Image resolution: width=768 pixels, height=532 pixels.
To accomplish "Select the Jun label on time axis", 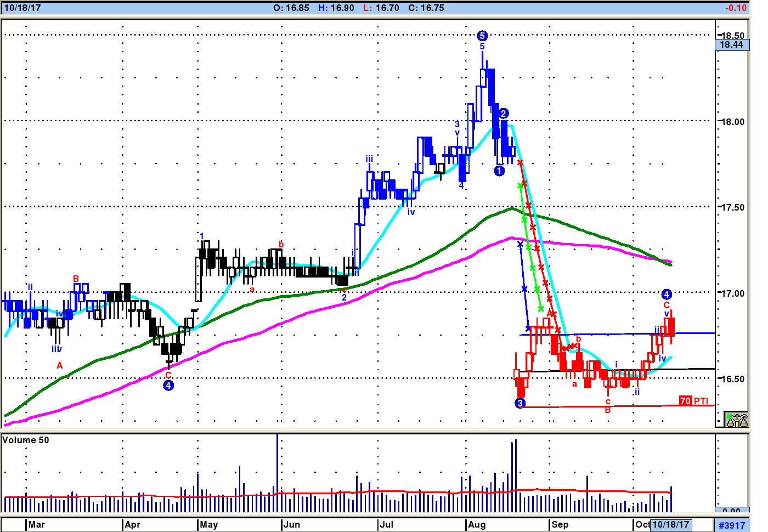I will point(292,524).
